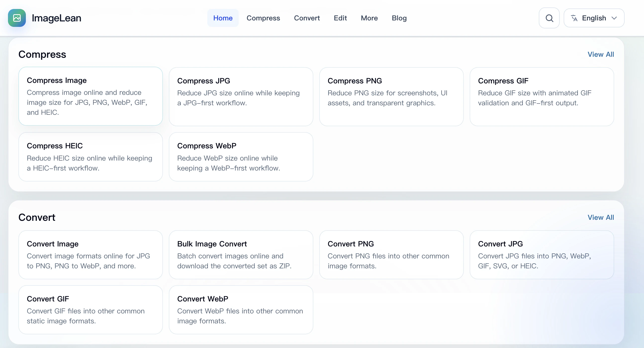Click the ImageLean brand name text
Viewport: 644px width, 348px height.
tap(56, 18)
